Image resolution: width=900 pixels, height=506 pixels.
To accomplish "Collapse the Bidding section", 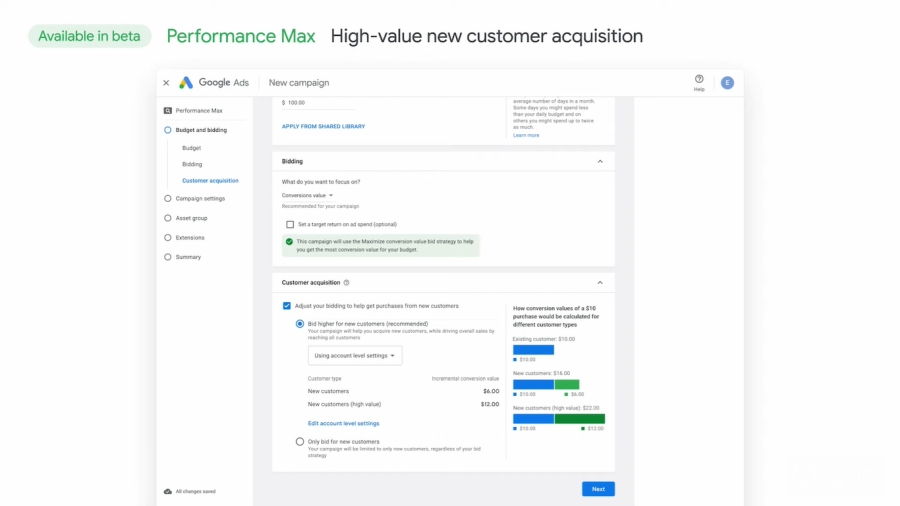I will point(600,161).
